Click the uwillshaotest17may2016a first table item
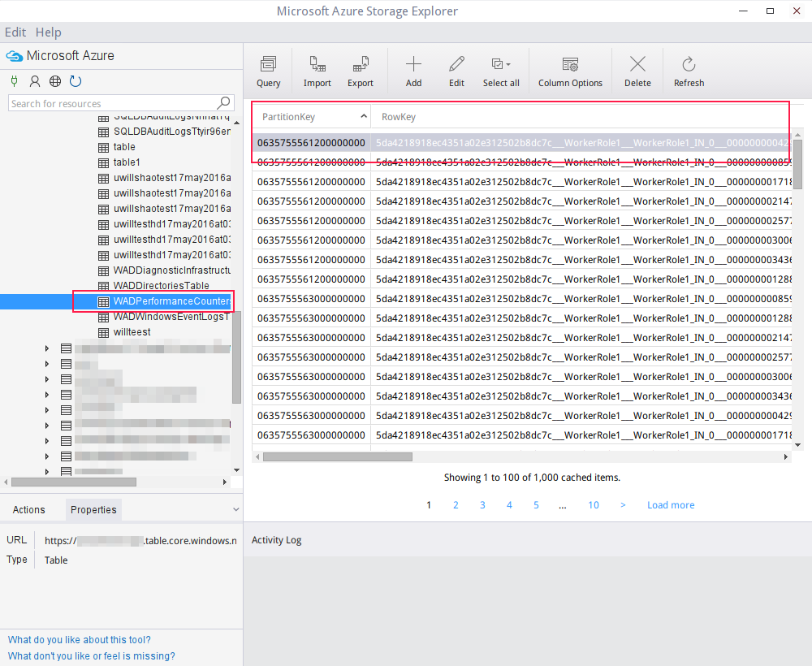The image size is (812, 666). (x=172, y=178)
